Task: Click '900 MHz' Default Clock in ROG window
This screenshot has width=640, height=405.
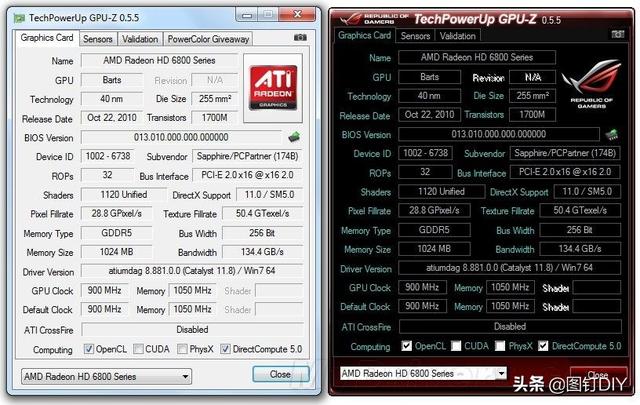Action: [422, 306]
